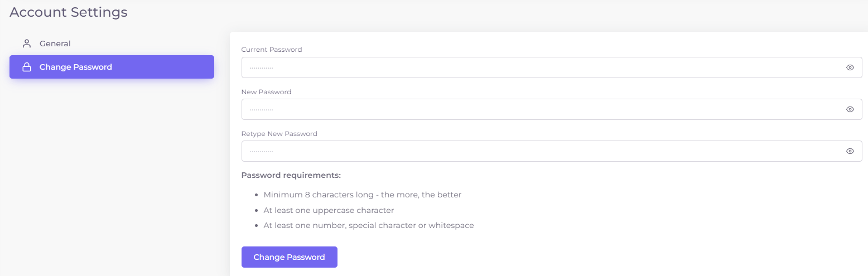This screenshot has height=276, width=868.
Task: Focus the Current Password input field
Action: pyautogui.click(x=552, y=67)
